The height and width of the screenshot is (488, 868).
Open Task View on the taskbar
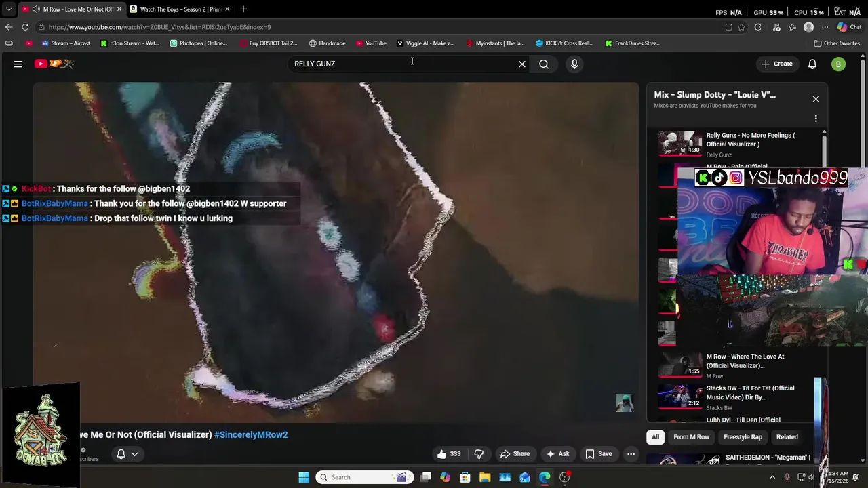(x=425, y=477)
